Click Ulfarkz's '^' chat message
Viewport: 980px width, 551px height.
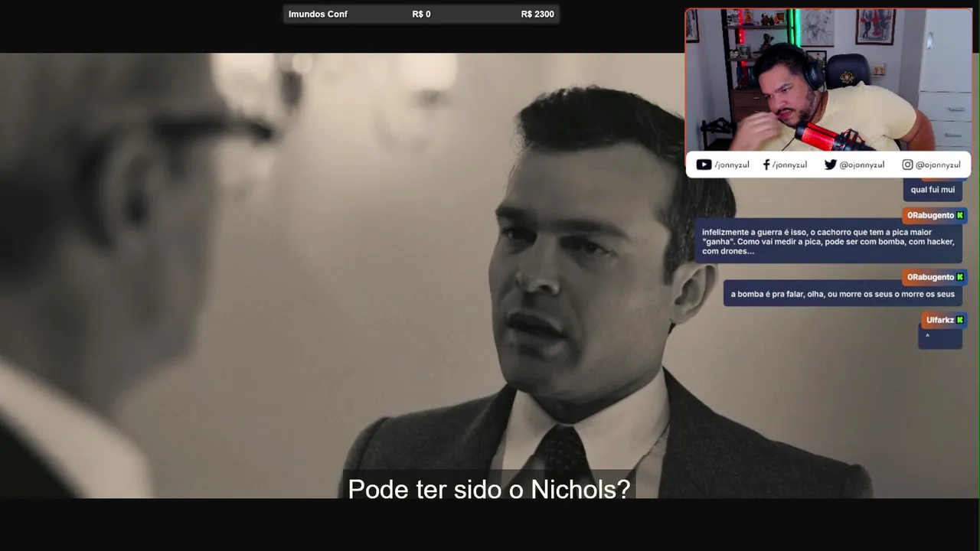940,337
